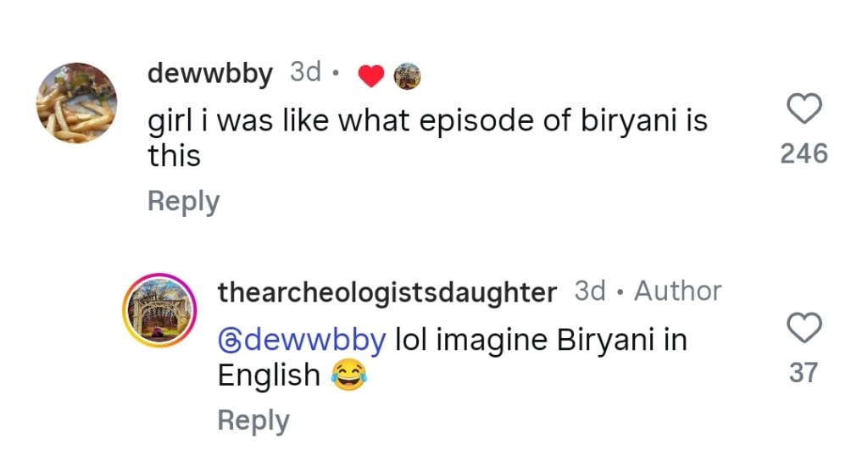
Task: Like thearcheologistsdaughter's reply with heart
Action: [804, 327]
